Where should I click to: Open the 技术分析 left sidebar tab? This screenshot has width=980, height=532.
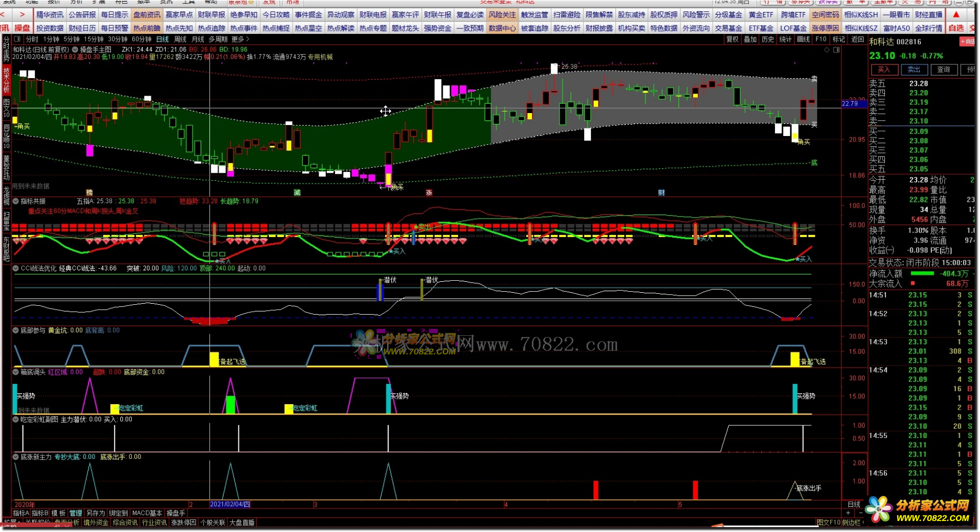[x=6, y=80]
